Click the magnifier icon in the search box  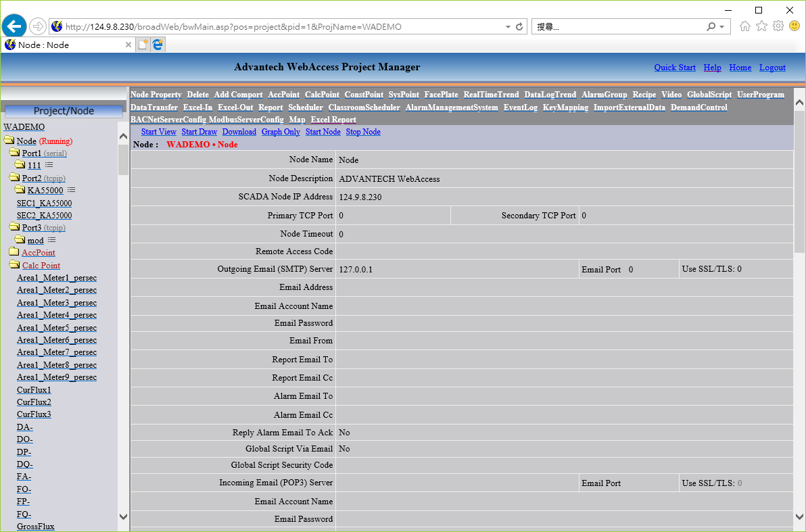tap(711, 27)
